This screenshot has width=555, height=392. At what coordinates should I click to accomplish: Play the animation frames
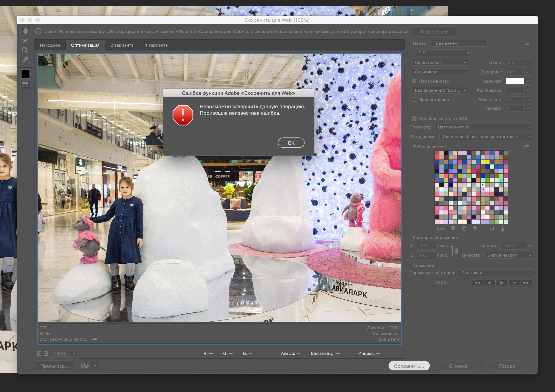(502, 283)
